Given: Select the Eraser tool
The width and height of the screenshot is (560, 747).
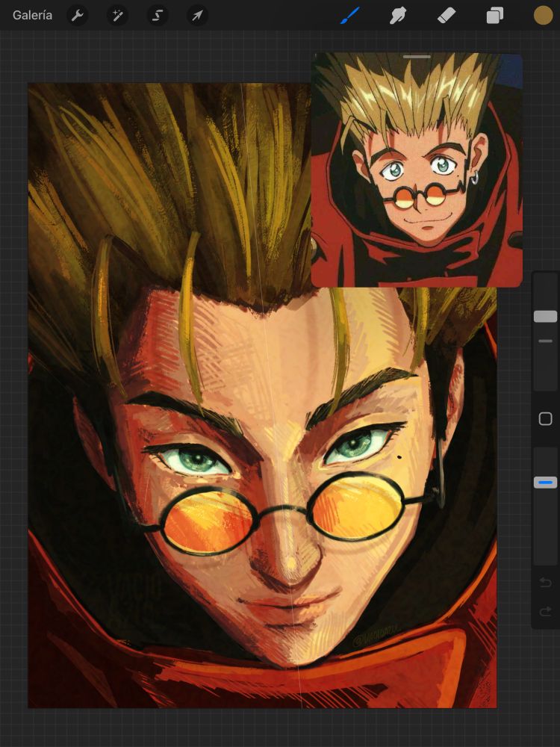Looking at the screenshot, I should pos(447,16).
